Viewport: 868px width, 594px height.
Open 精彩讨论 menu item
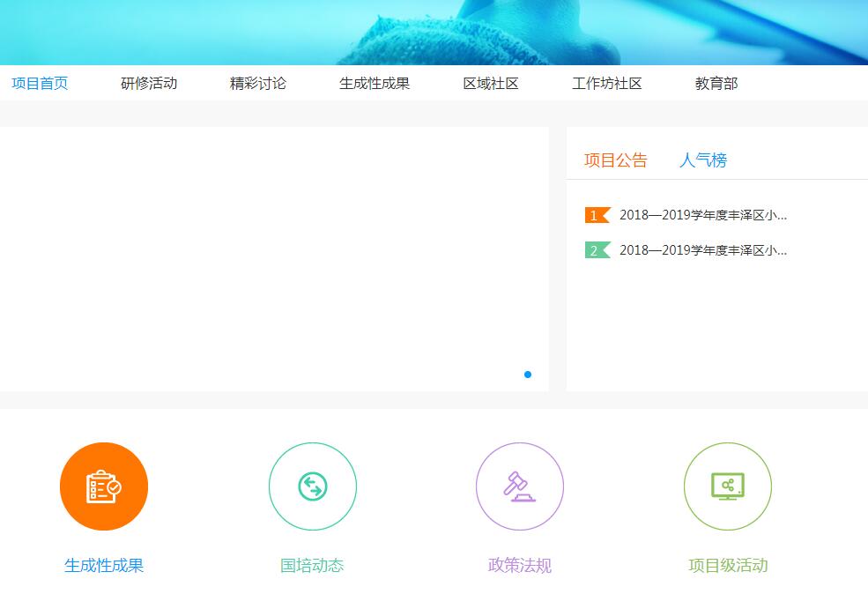[258, 84]
